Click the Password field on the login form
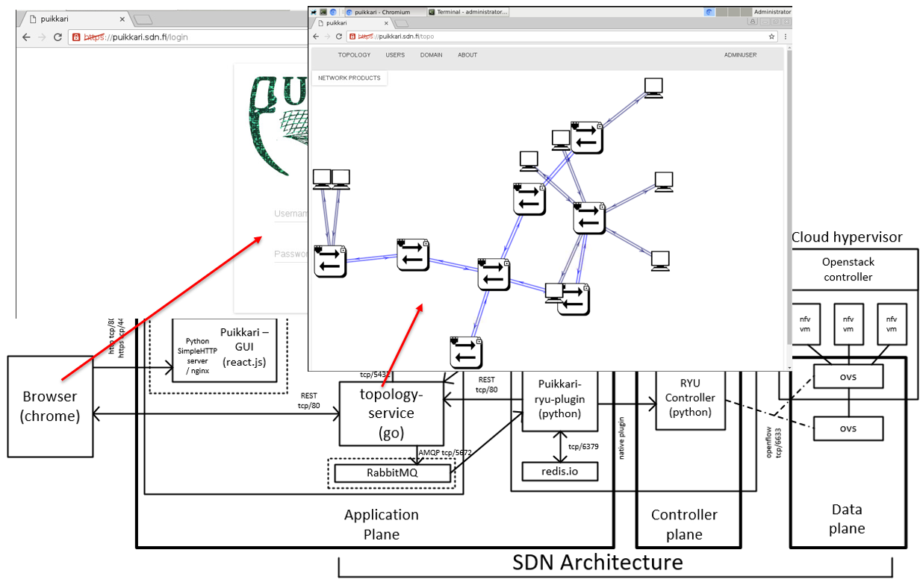Viewport: 923px width, 588px height. coord(291,254)
